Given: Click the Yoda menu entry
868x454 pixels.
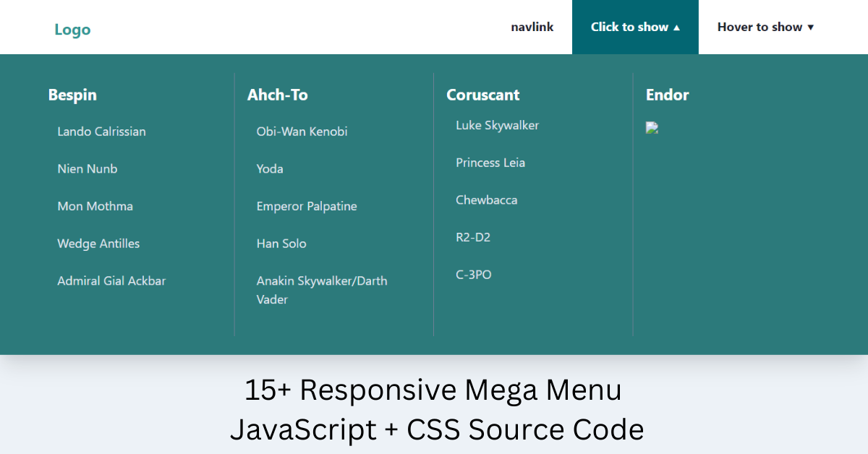Looking at the screenshot, I should [x=270, y=168].
